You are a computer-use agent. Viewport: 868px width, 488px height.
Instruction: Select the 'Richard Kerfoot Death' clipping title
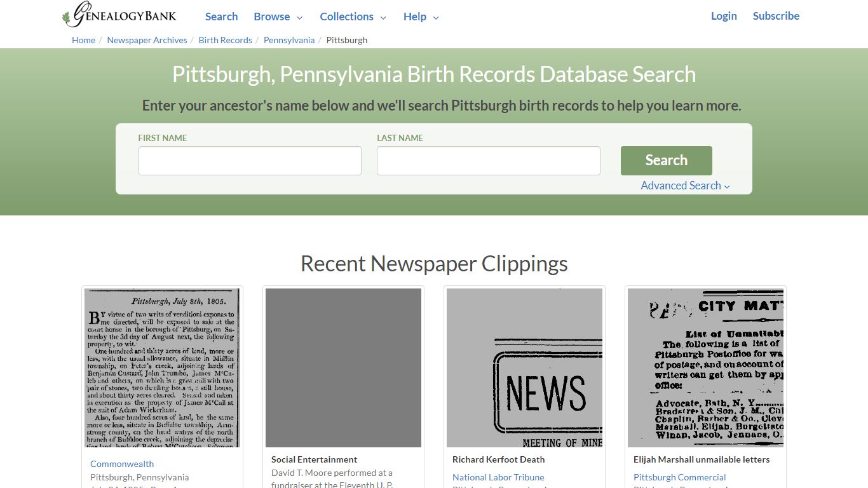pyautogui.click(x=498, y=459)
